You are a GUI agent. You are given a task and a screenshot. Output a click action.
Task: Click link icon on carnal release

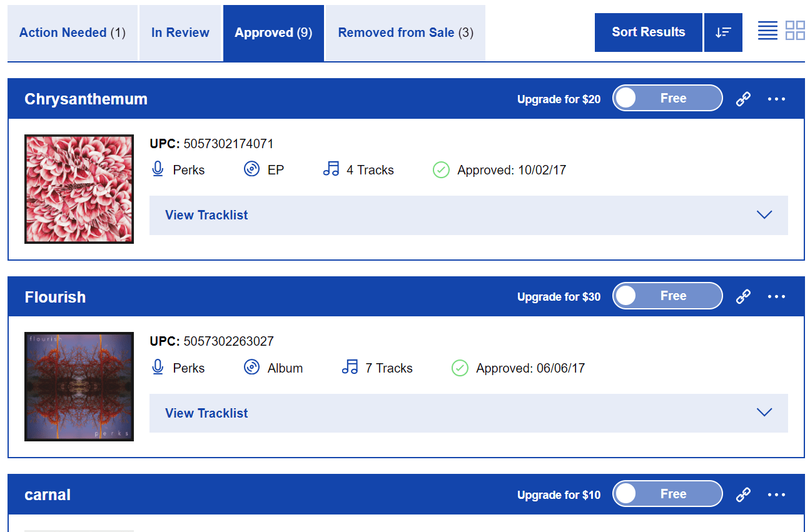point(743,494)
